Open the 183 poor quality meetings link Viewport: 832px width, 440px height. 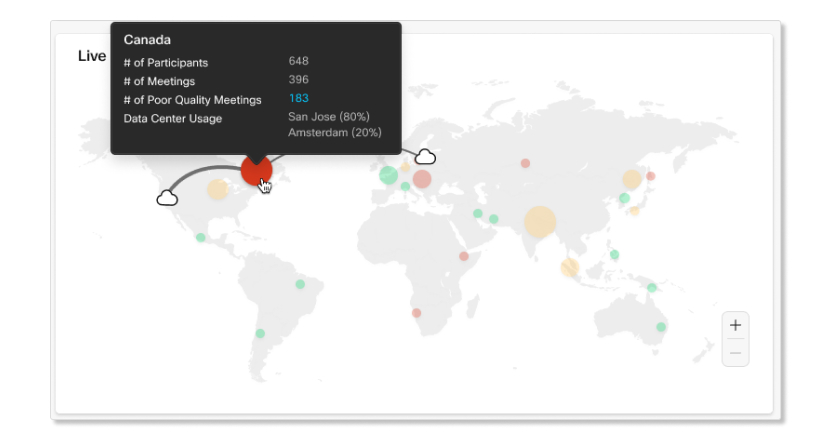point(299,98)
